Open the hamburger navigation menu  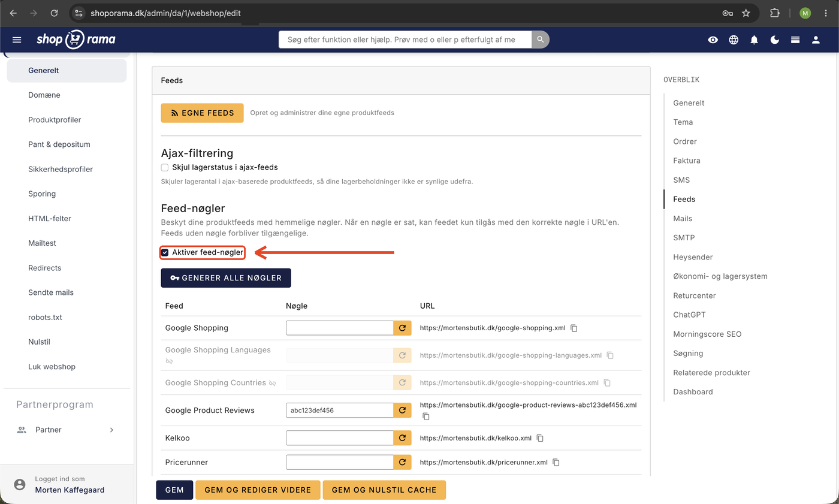17,40
